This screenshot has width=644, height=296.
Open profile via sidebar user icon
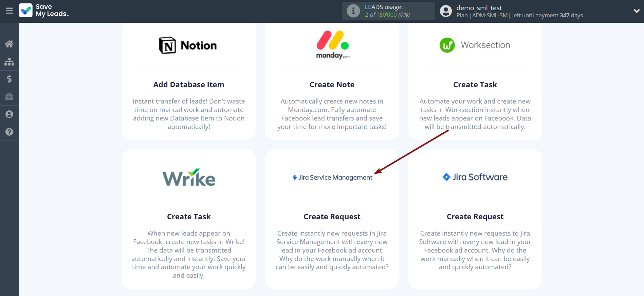[x=9, y=114]
